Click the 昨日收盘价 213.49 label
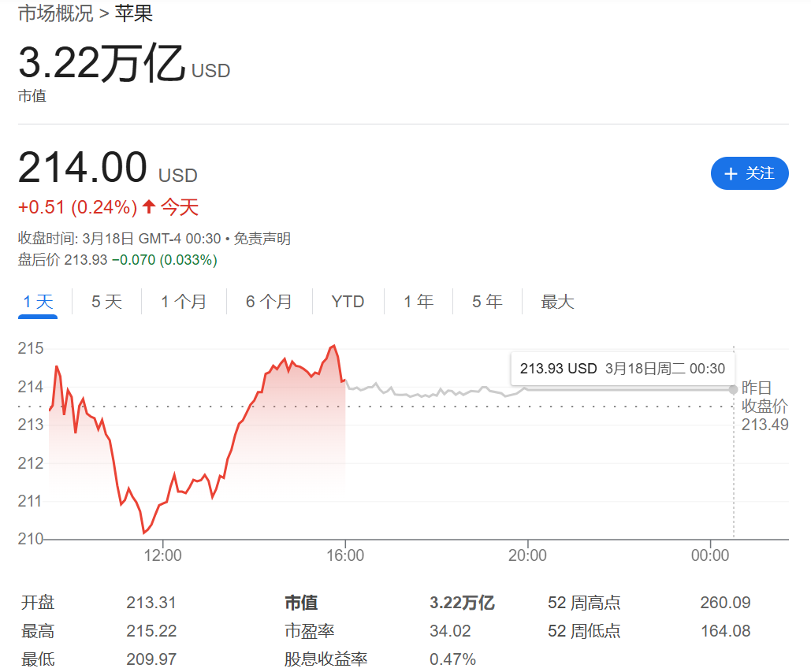Screen dimensions: 811x672 (x=764, y=407)
